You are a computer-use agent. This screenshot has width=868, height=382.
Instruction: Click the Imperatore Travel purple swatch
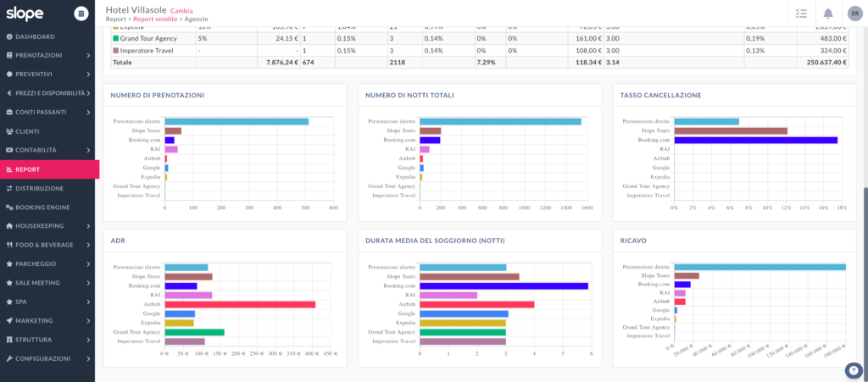coord(115,50)
